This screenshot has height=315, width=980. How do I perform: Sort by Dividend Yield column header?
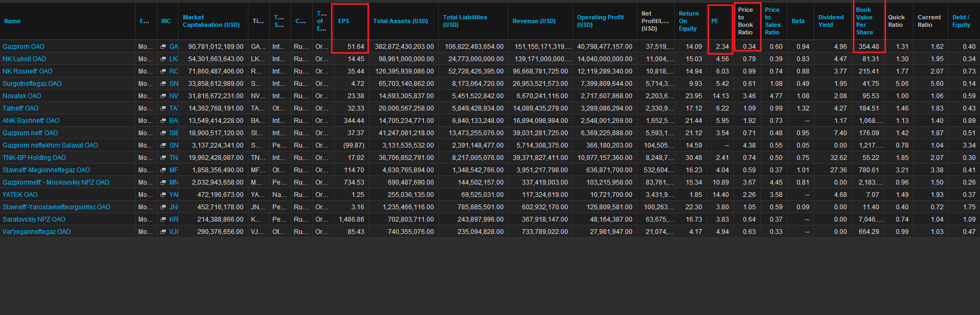coord(831,21)
